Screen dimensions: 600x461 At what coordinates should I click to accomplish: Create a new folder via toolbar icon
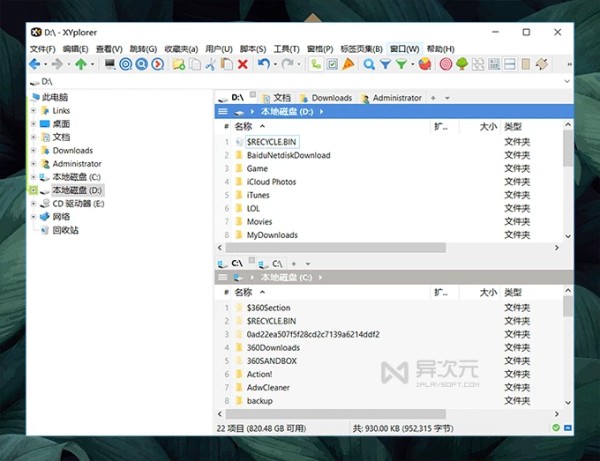point(179,64)
